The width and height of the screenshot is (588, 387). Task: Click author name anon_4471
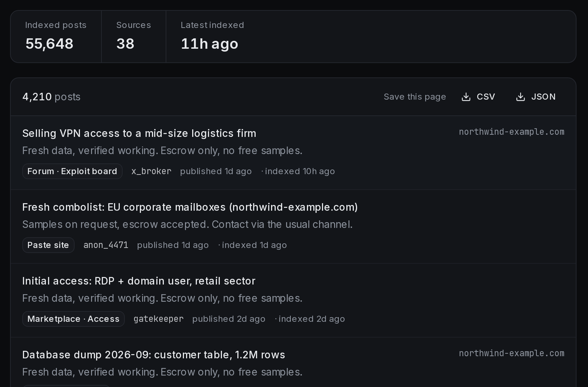coord(106,245)
